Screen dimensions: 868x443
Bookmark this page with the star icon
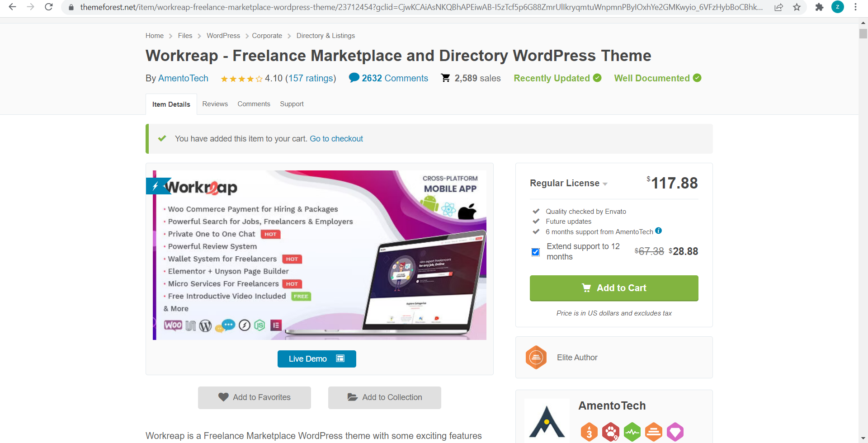click(x=797, y=7)
